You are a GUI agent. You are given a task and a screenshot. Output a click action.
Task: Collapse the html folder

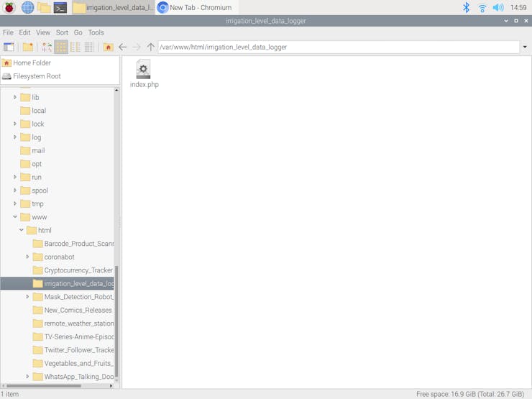click(x=22, y=230)
